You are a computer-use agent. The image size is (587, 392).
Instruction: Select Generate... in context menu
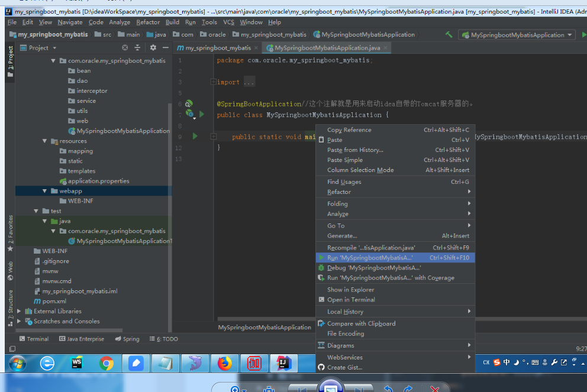click(x=395, y=236)
